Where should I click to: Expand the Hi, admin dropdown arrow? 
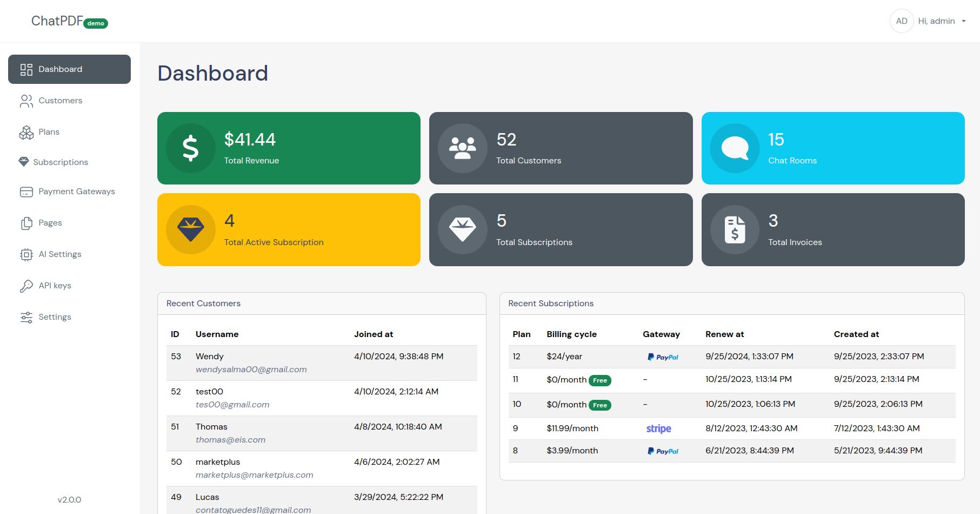coord(963,22)
